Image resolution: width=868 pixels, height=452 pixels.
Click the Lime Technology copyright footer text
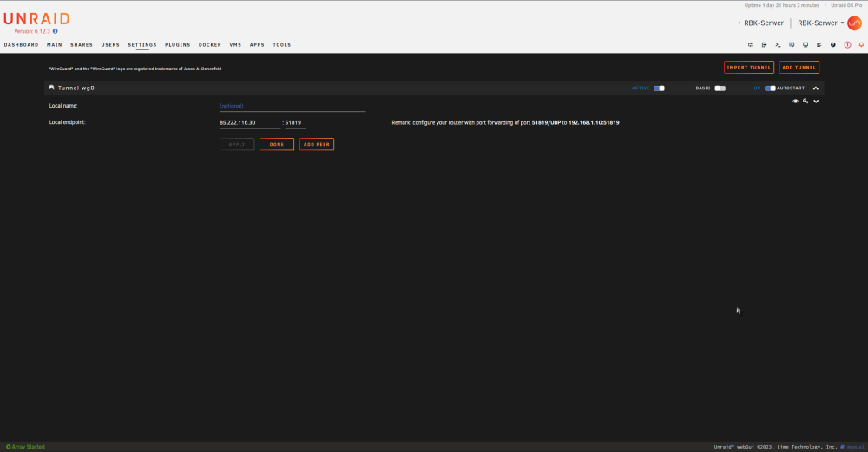[775, 447]
